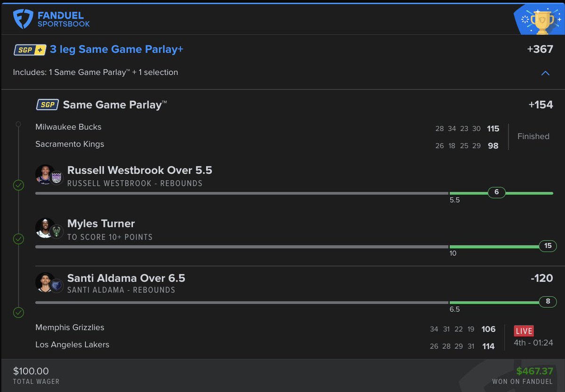This screenshot has width=565, height=392.
Task: Open the 3 leg Same Game Parlay+ title
Action: 116,49
